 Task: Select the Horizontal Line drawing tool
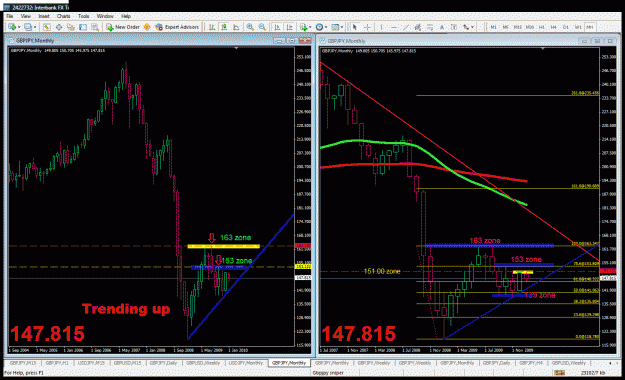point(394,27)
